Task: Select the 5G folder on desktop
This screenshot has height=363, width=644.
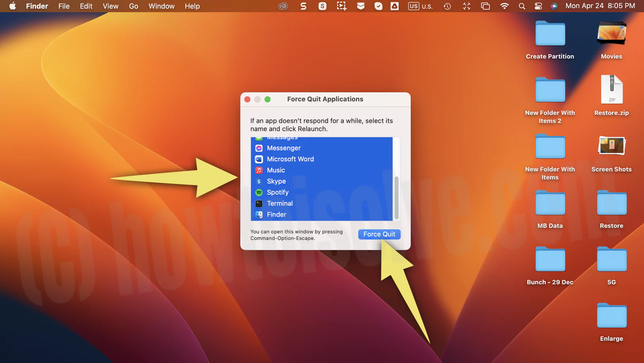Action: 611,266
